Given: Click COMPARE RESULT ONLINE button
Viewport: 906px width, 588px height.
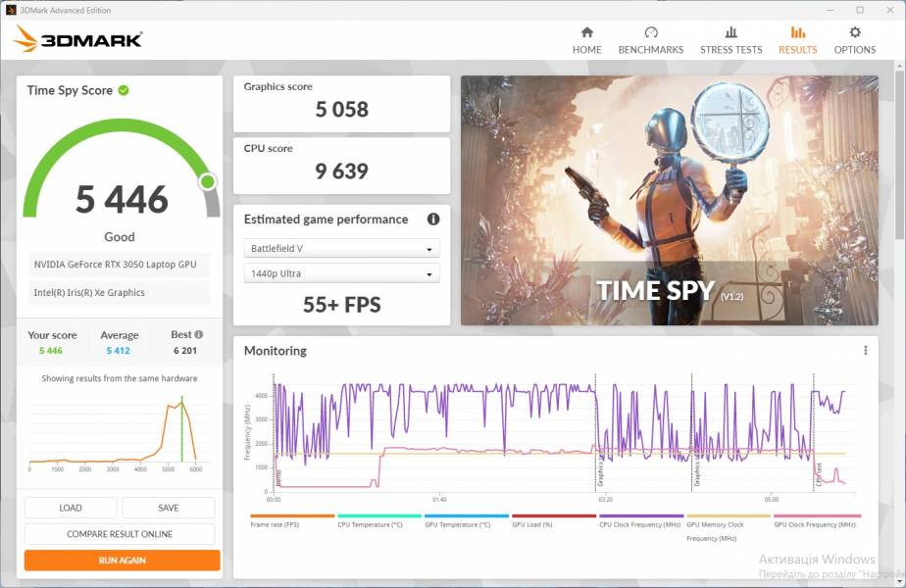Looking at the screenshot, I should point(120,534).
